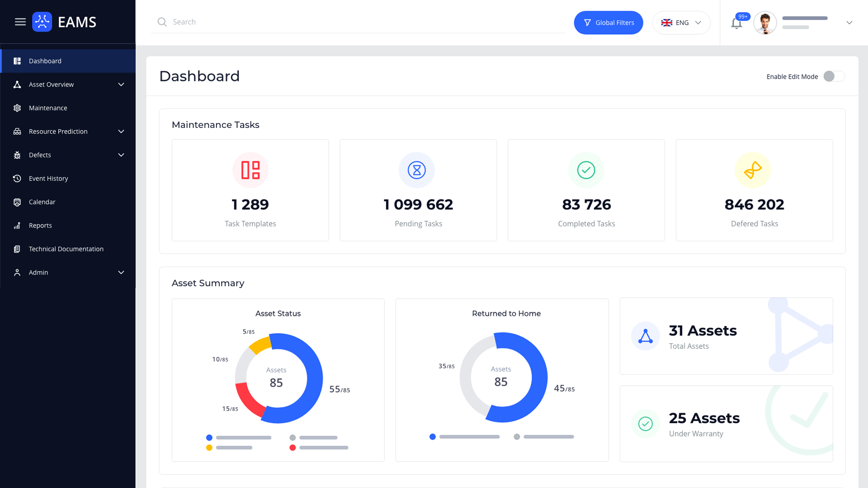
Task: Click the Dashboard sidebar icon
Action: tap(17, 61)
